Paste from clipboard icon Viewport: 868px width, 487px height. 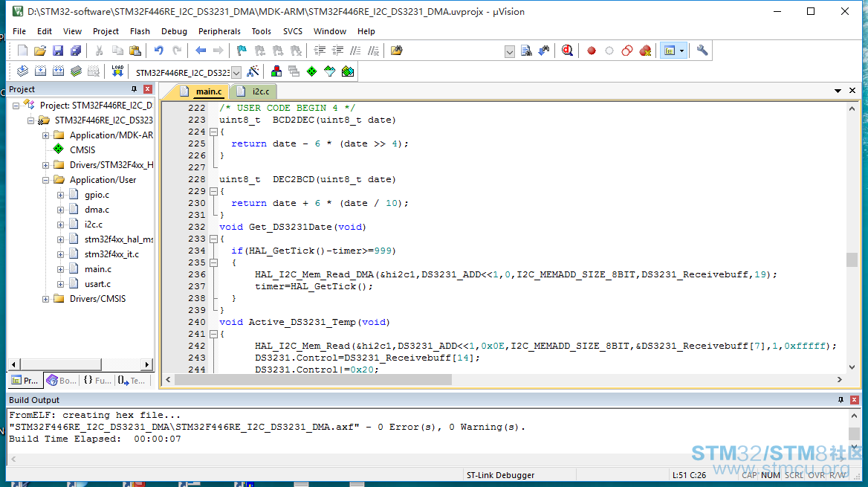tap(135, 51)
